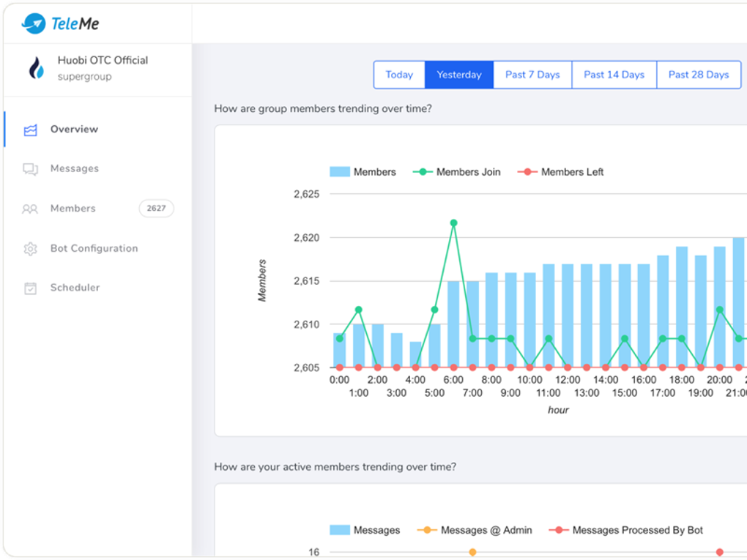Toggle the Members series in legend

(363, 172)
